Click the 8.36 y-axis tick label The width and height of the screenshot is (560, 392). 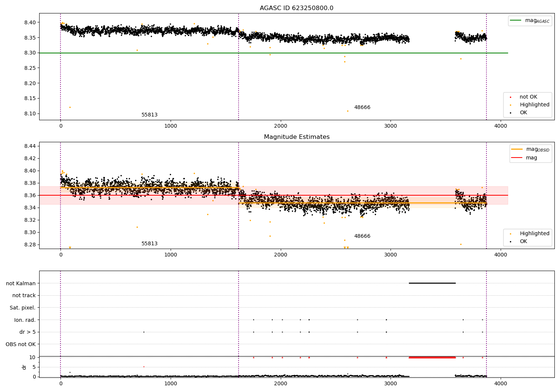click(x=29, y=196)
